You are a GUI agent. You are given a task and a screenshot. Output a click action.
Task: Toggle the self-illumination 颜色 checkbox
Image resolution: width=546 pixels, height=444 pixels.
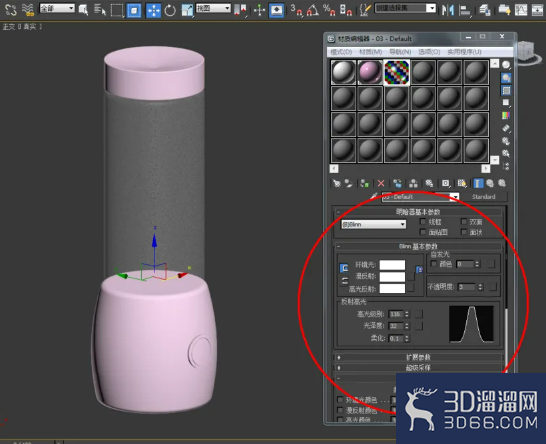click(434, 264)
